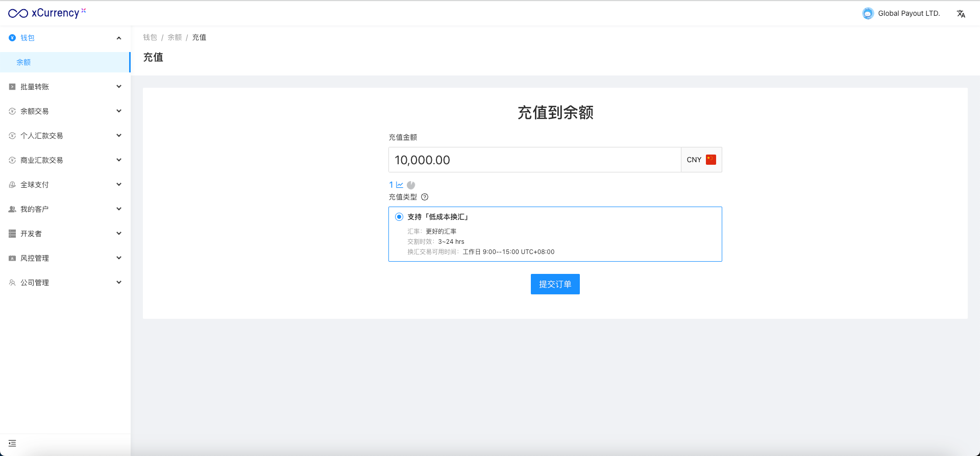
Task: Click the 充值类型 label text
Action: [403, 197]
